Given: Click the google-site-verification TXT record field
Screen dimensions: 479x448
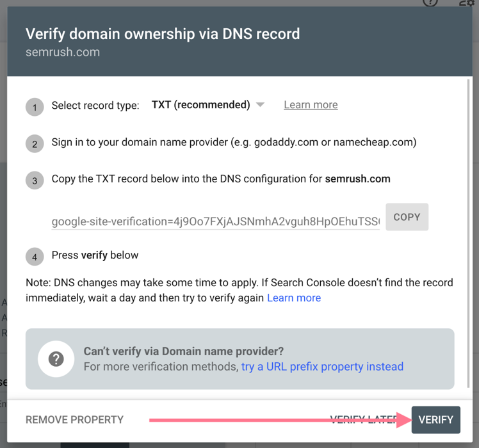Looking at the screenshot, I should (215, 221).
